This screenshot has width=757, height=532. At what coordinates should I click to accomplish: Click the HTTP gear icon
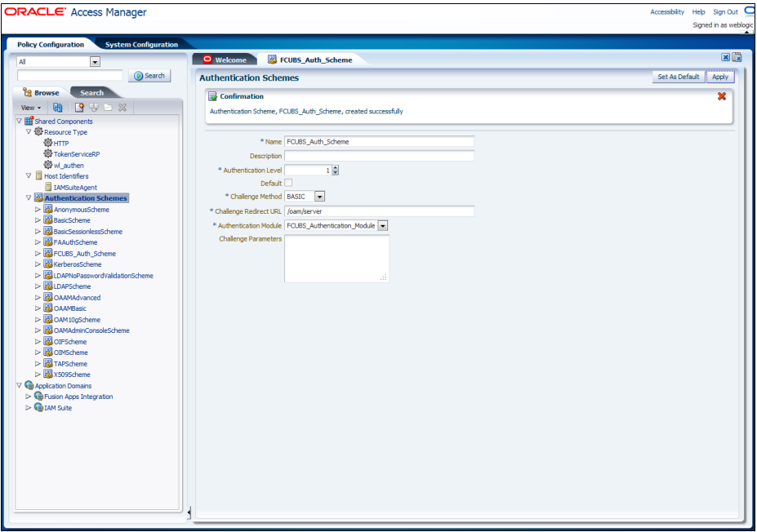point(48,143)
